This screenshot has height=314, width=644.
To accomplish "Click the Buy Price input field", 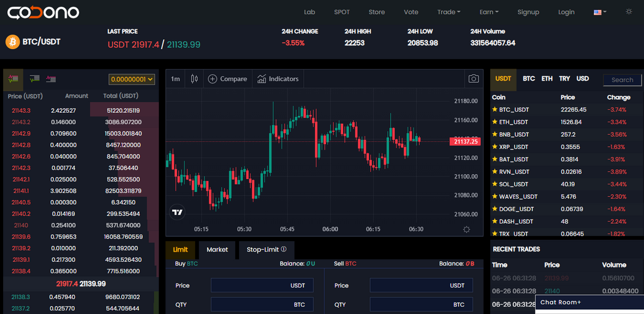I will [x=262, y=285].
